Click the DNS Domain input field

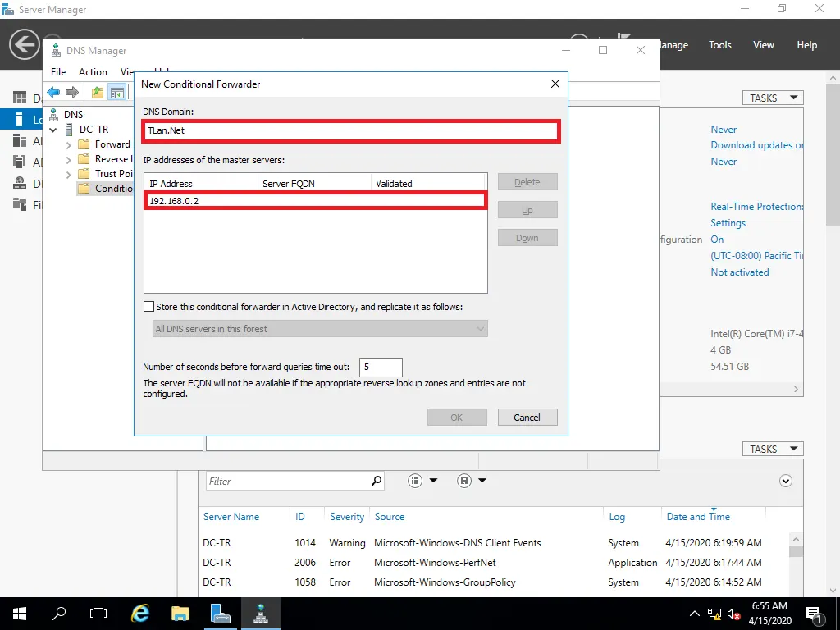click(x=351, y=130)
